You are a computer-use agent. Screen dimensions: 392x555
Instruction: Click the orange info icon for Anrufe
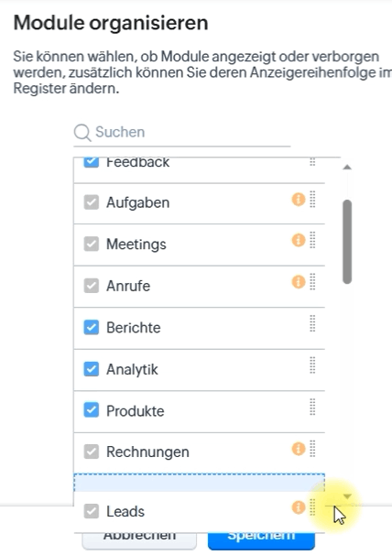[299, 282]
